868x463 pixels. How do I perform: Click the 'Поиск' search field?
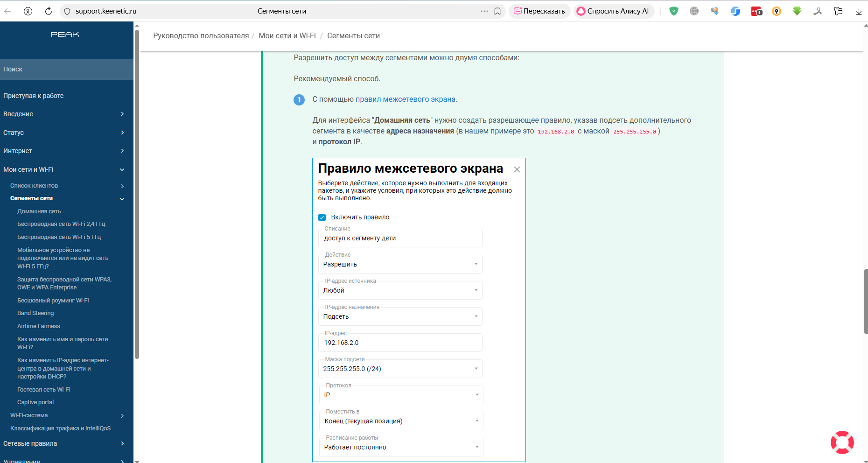coord(66,69)
